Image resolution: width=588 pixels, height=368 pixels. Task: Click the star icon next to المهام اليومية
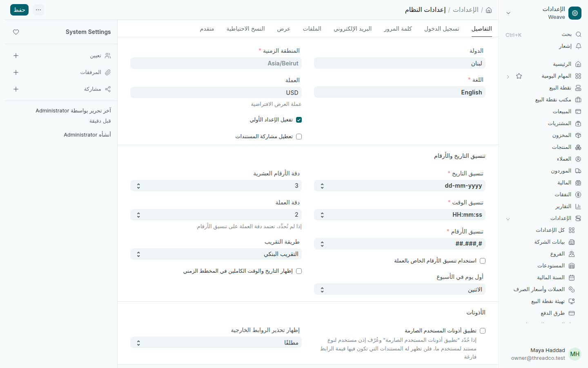click(519, 76)
